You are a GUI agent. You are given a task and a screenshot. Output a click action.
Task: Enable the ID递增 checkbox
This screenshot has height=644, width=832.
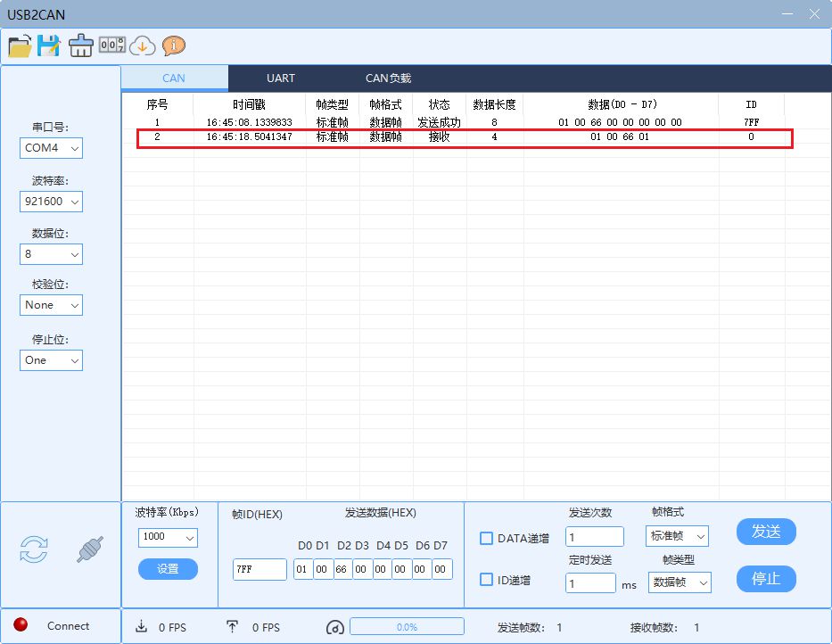coord(486,580)
